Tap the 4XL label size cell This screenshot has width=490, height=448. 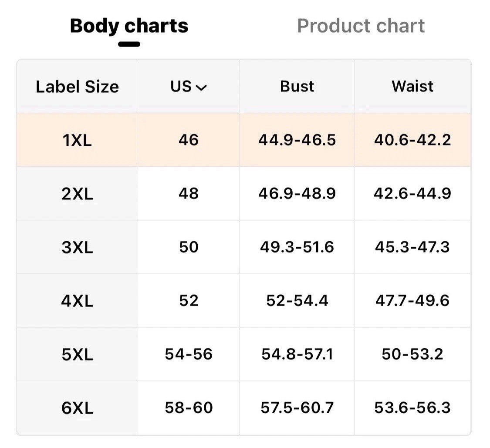pyautogui.click(x=77, y=301)
